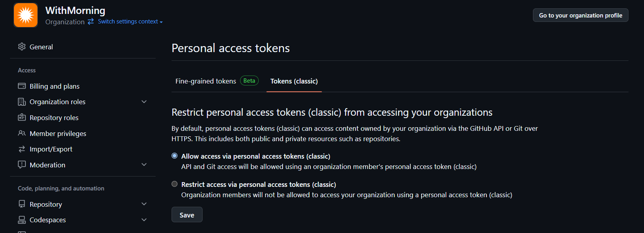Go to your organization profile
This screenshot has height=233, width=644.
580,15
